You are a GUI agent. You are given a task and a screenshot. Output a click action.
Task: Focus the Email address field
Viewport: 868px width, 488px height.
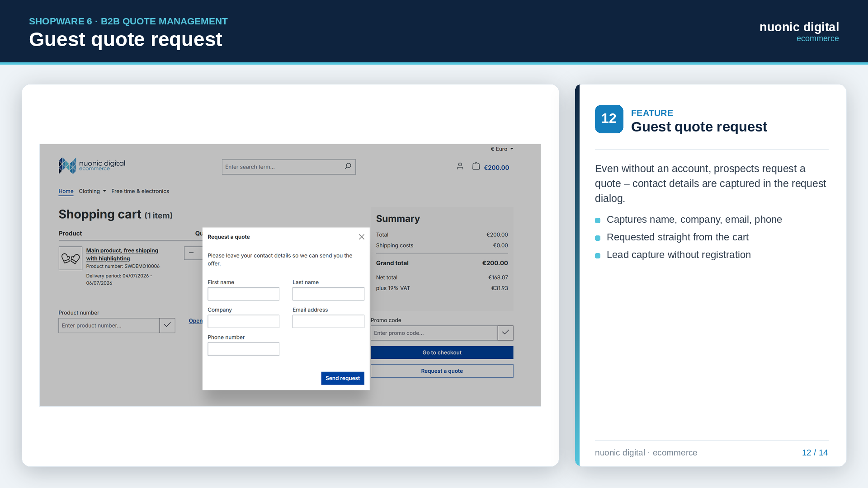pos(329,321)
